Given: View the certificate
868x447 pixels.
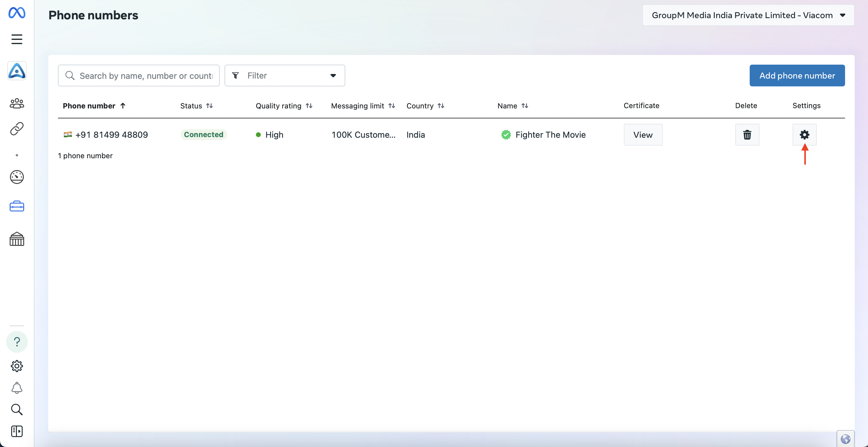Looking at the screenshot, I should pos(643,134).
